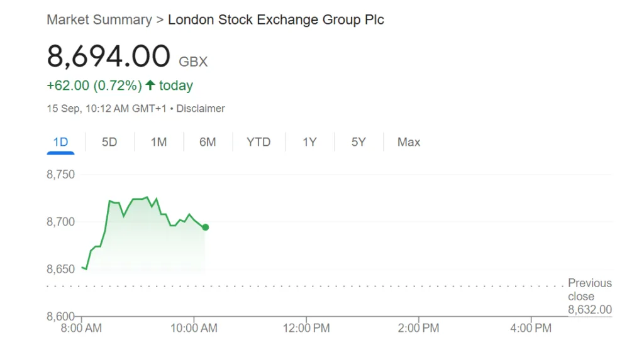This screenshot has height=350, width=644.
Task: Click the 8:00 AM time axis label
Action: click(x=81, y=328)
